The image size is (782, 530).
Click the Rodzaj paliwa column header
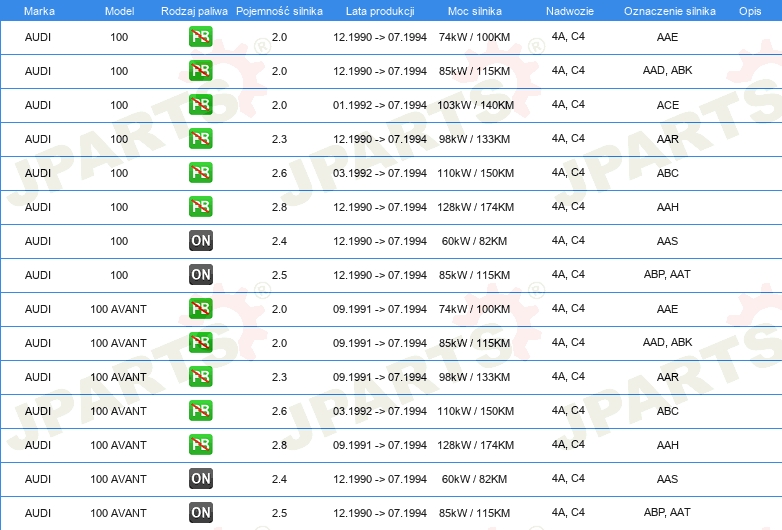pos(194,11)
